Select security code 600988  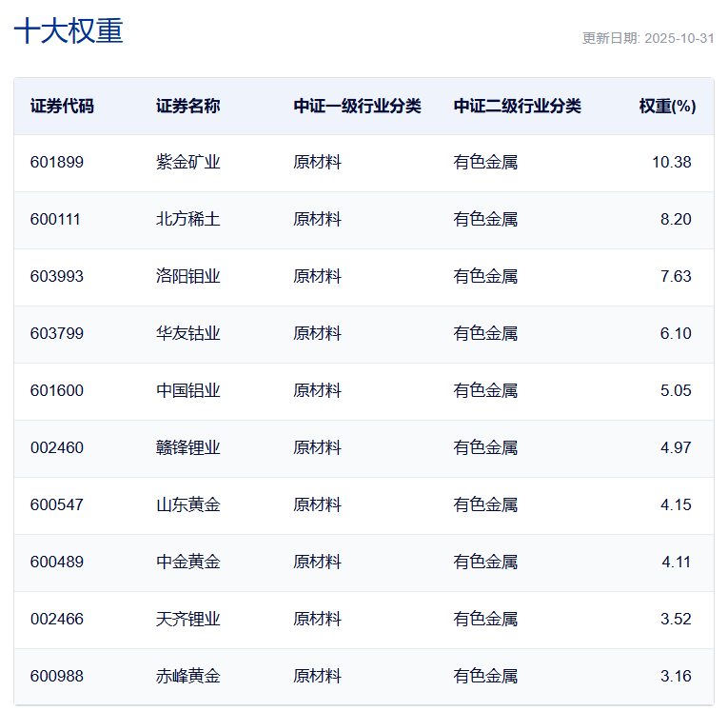[x=57, y=676]
